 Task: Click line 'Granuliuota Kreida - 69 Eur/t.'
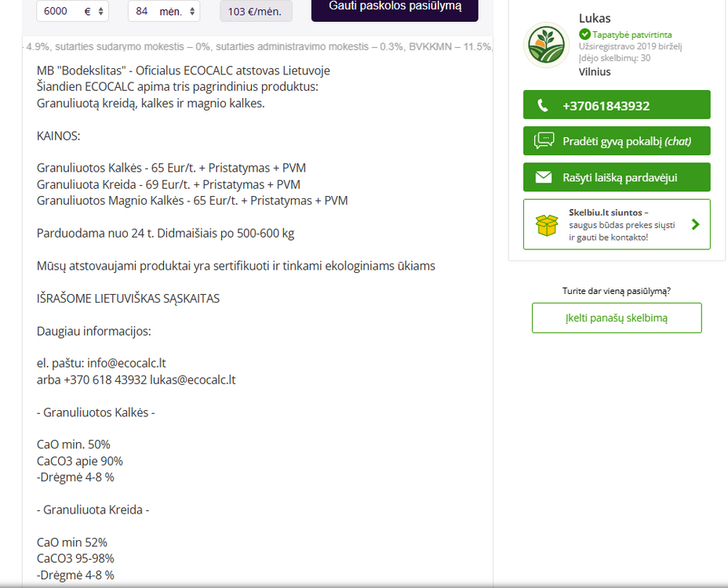[169, 185]
